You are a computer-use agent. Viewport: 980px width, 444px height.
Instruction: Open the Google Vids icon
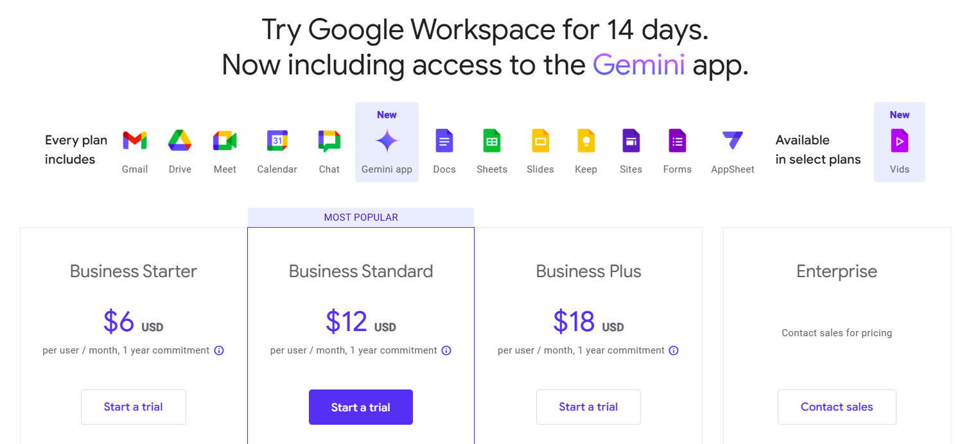(899, 141)
